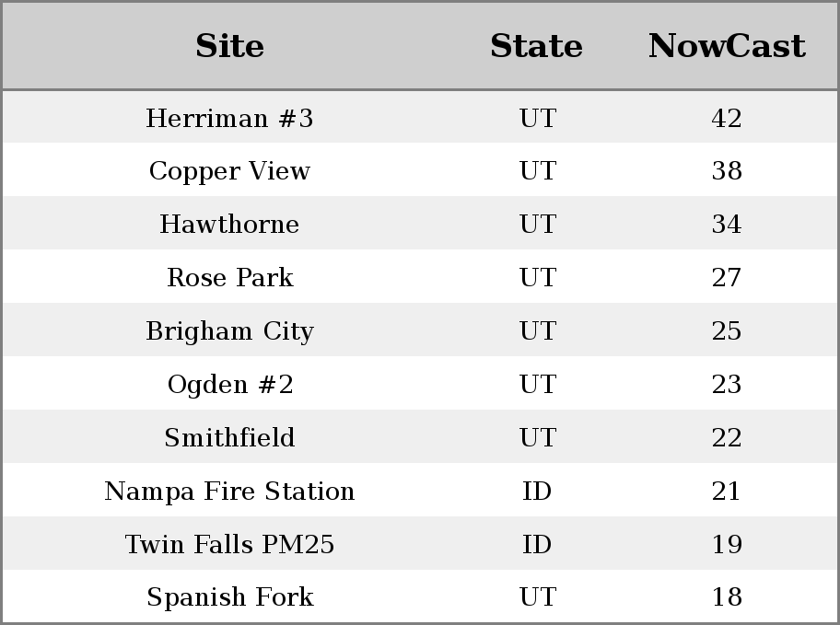Click the Site column header
The height and width of the screenshot is (625, 840).
click(x=229, y=45)
